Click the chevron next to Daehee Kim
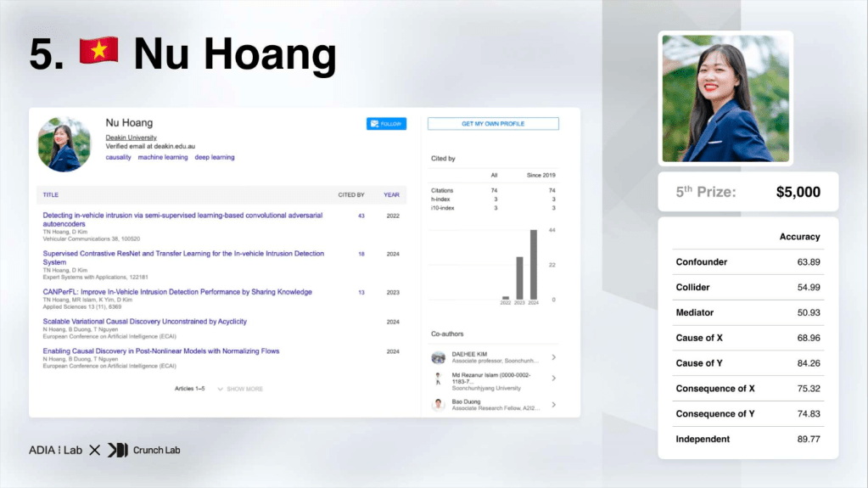The height and width of the screenshot is (488, 868). (x=554, y=357)
